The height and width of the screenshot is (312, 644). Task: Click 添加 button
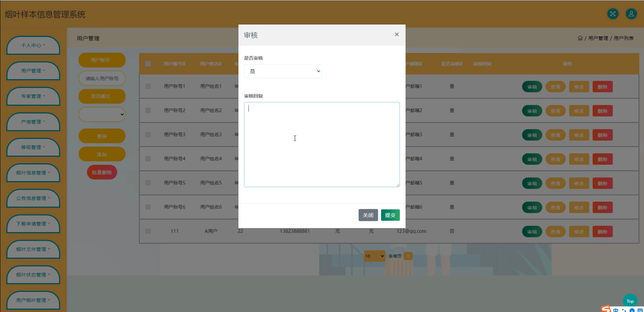(x=102, y=154)
